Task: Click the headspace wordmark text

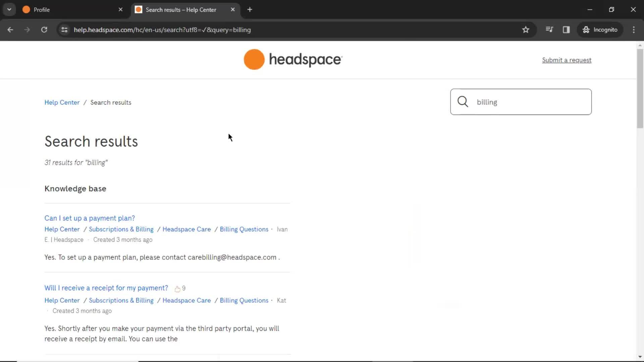Action: click(x=306, y=60)
